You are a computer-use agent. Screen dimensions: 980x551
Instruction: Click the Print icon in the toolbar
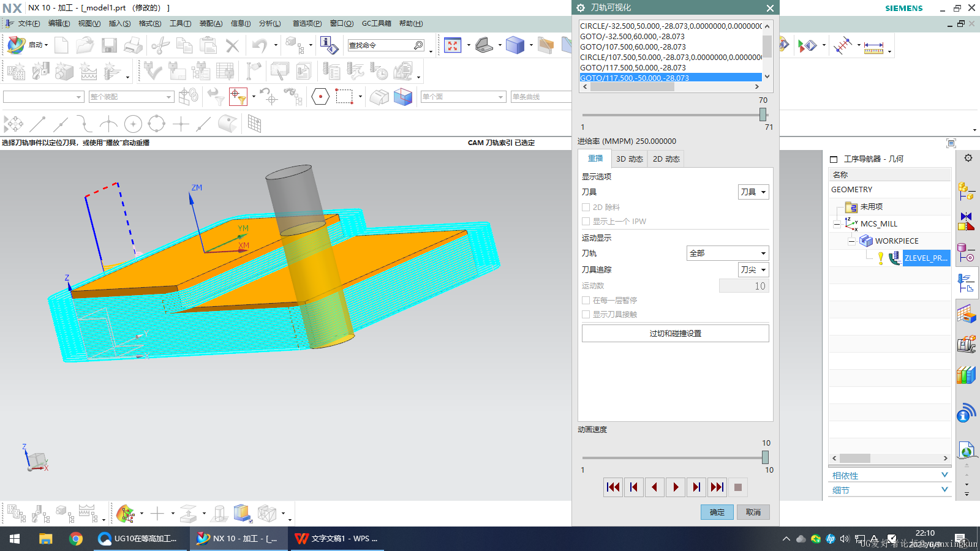coord(133,45)
